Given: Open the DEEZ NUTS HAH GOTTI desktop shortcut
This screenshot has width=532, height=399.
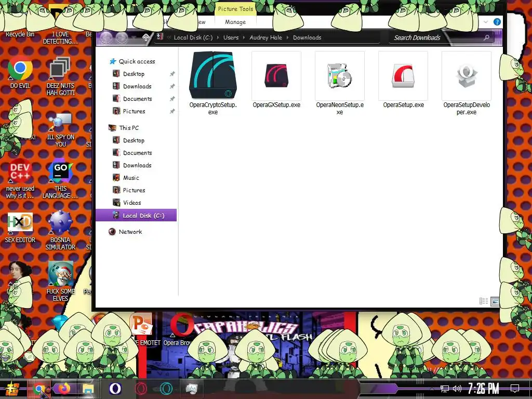Looking at the screenshot, I should coord(60,76).
